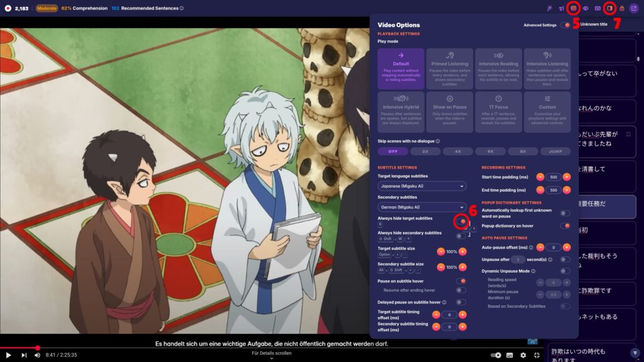Set skip scenes speed to 2X

click(426, 151)
